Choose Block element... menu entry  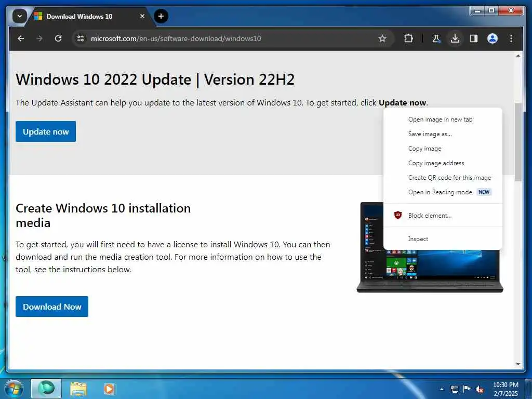click(x=443, y=216)
